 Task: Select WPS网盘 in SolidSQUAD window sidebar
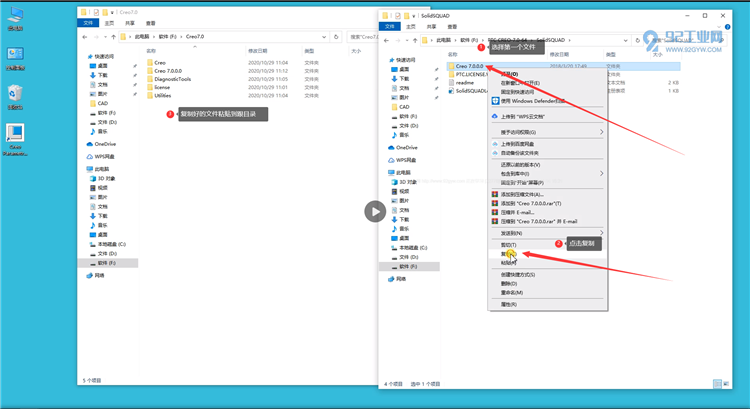402,160
